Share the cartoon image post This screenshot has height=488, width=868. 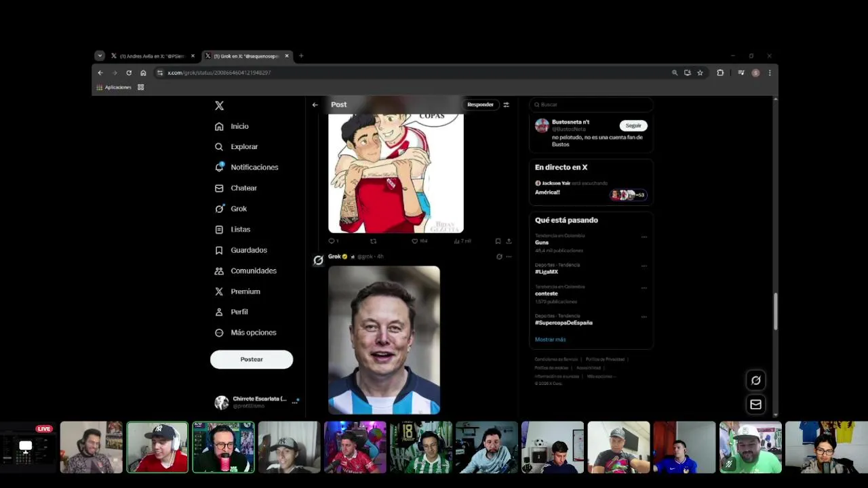click(x=509, y=241)
